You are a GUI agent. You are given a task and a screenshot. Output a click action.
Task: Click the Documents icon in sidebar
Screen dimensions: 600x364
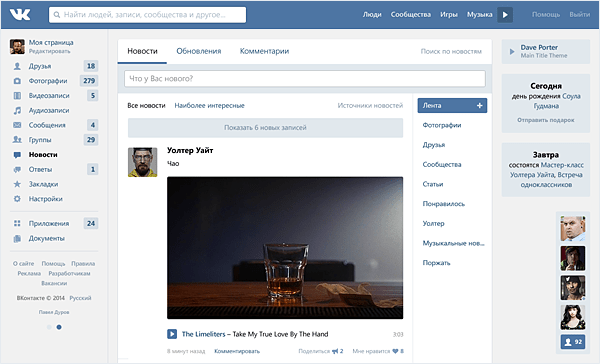click(x=17, y=238)
